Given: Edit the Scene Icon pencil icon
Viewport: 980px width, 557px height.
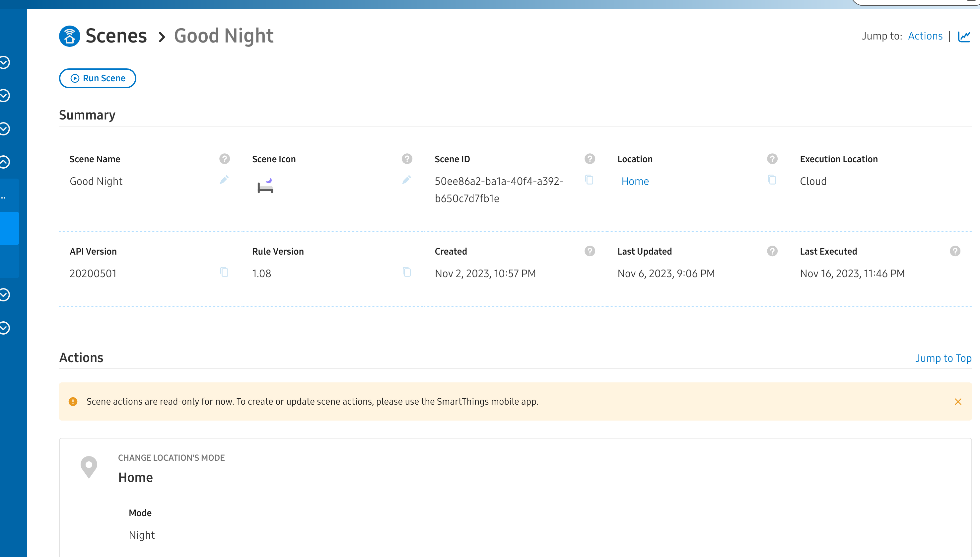Looking at the screenshot, I should pos(407,180).
